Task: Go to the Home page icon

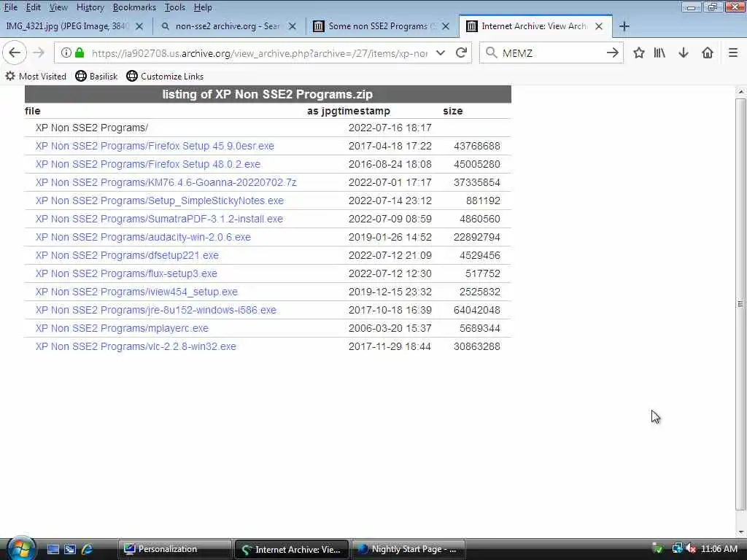Action: point(708,52)
